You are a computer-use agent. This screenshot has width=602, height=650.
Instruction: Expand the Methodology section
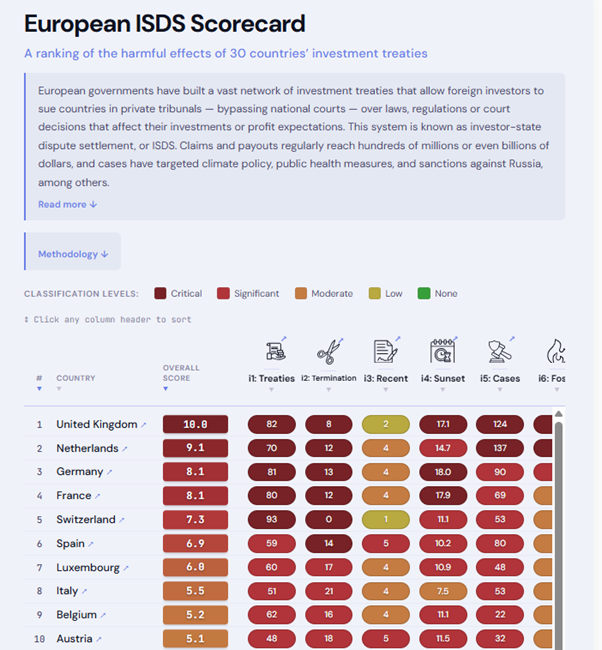pyautogui.click(x=73, y=254)
